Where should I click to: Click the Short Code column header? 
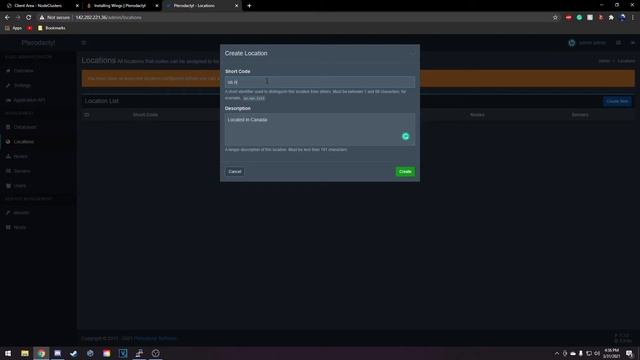[x=145, y=115]
